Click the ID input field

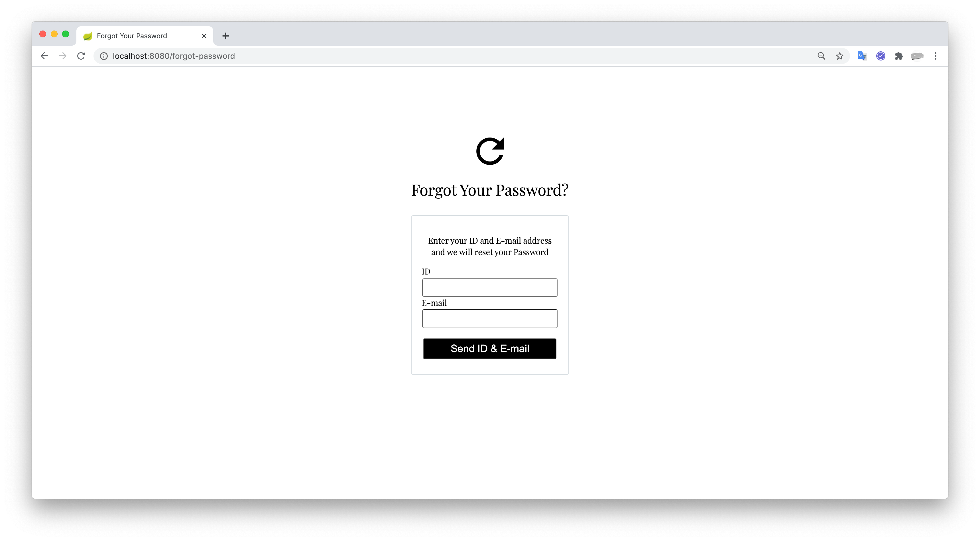click(x=490, y=287)
